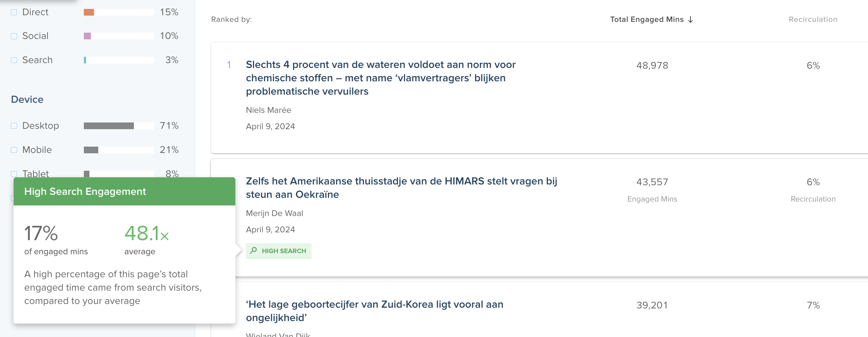
Task: Click the gray Desktop percentage bar
Action: click(x=109, y=126)
